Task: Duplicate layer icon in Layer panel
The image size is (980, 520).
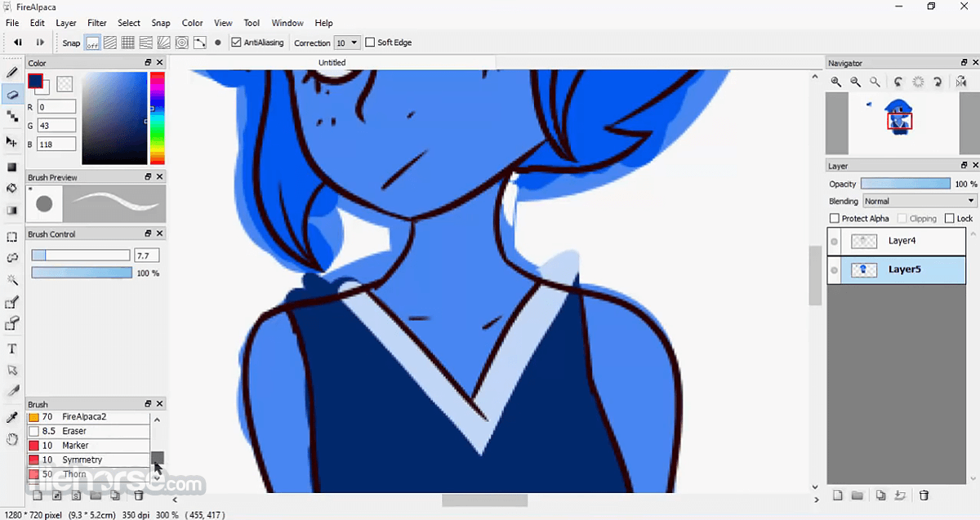Action: pos(880,496)
